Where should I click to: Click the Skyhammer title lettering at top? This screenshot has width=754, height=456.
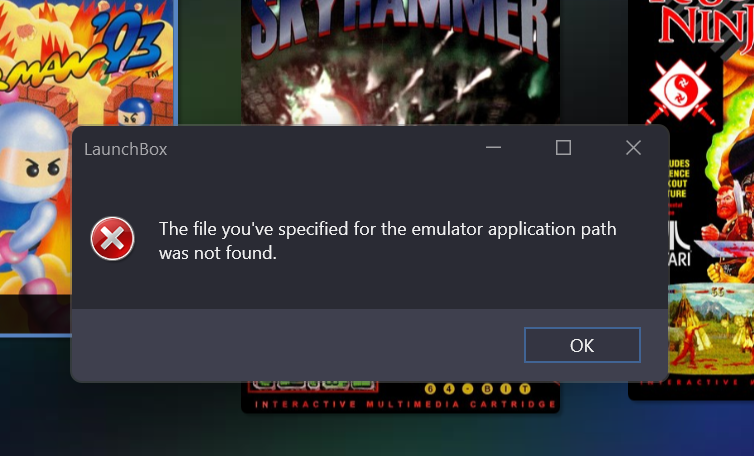[400, 26]
